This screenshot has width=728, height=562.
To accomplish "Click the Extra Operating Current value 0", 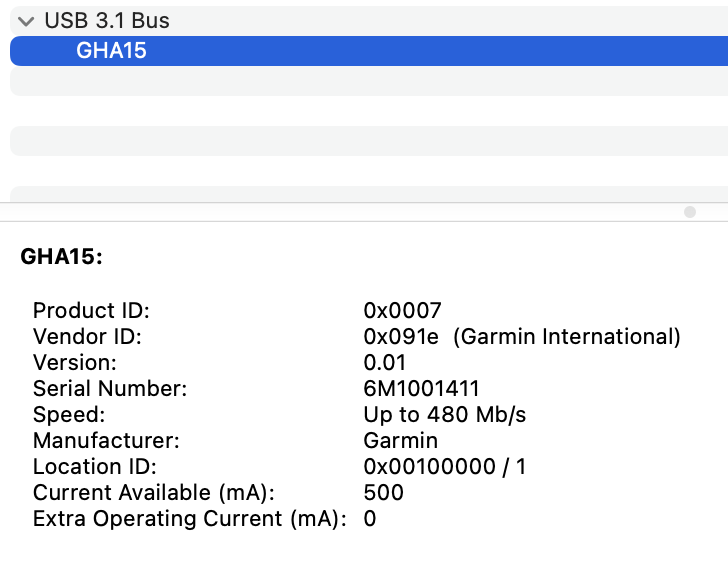I will click(370, 518).
